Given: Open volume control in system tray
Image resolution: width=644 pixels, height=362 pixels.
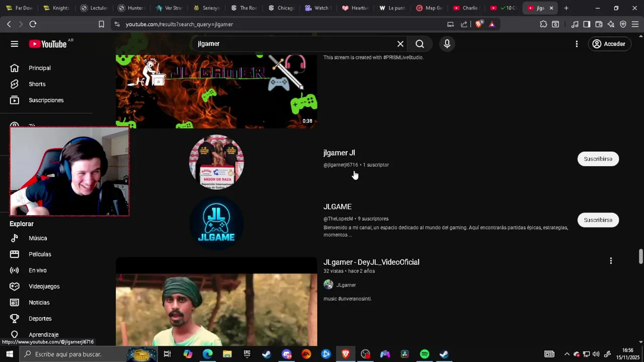Looking at the screenshot, I should pyautogui.click(x=596, y=354).
